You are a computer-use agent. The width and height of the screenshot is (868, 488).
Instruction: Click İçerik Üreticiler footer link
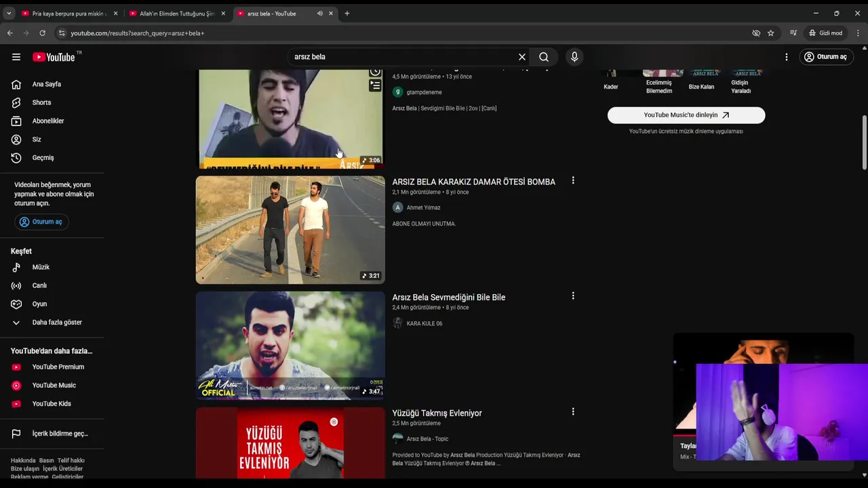pos(62,468)
